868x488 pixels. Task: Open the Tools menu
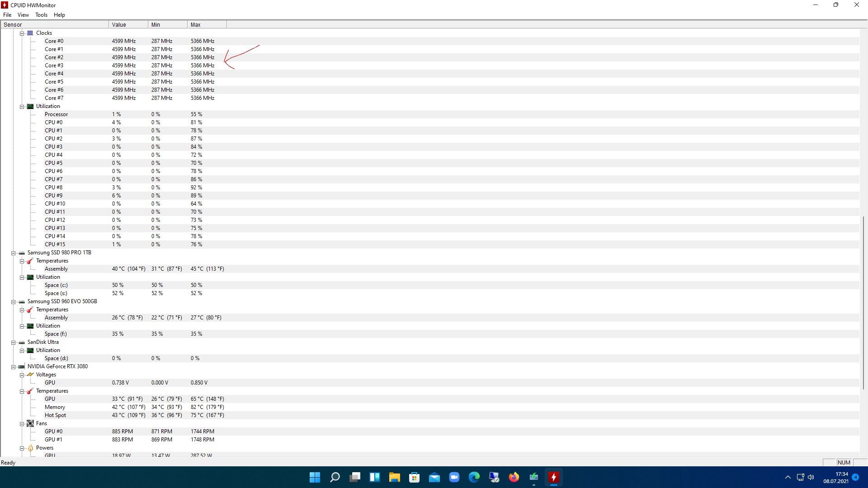point(41,15)
